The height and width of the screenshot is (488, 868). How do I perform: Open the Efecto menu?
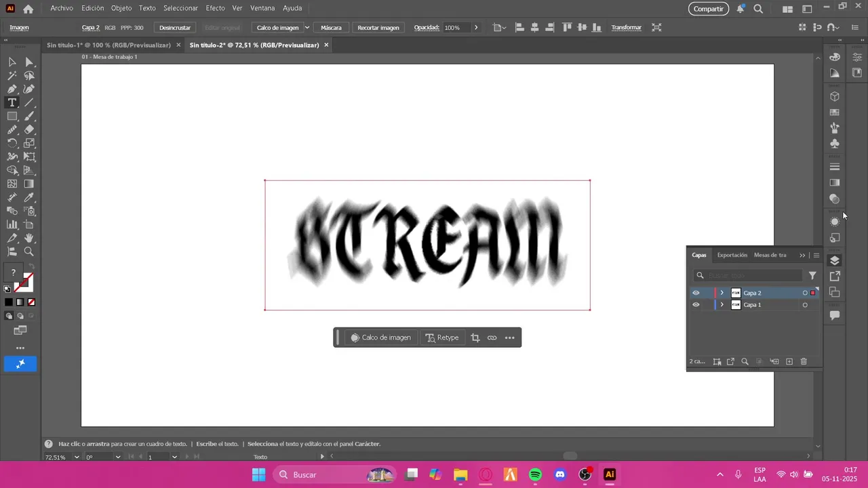point(216,8)
